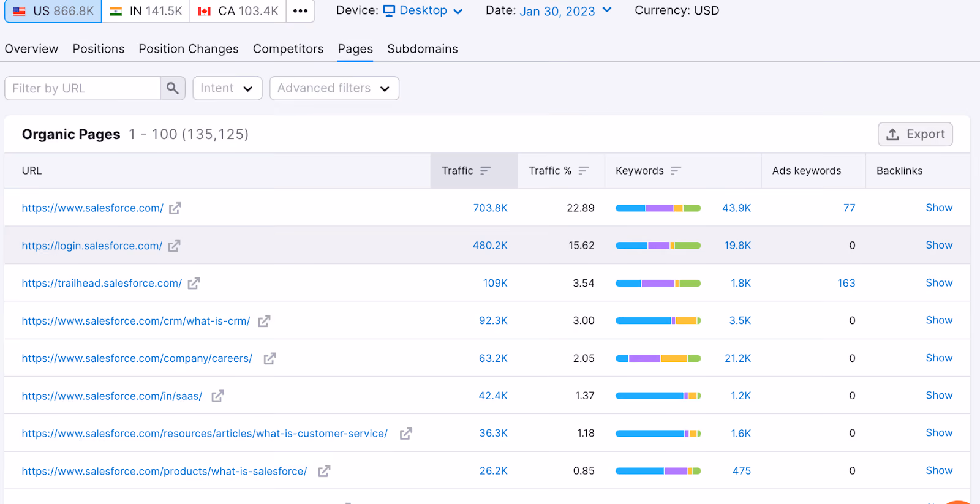The image size is (980, 504).
Task: Sort by Traffic % column icon
Action: tap(583, 171)
